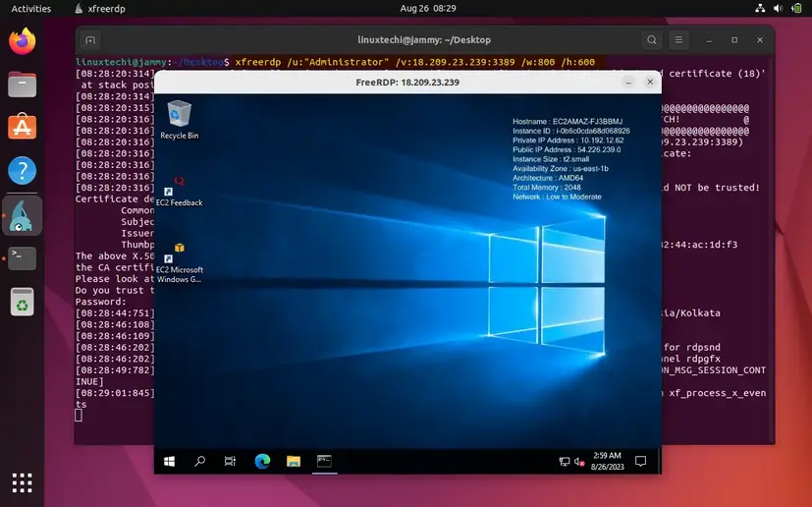Image resolution: width=812 pixels, height=507 pixels.
Task: Click the network icon in Windows tray
Action: [x=565, y=461]
